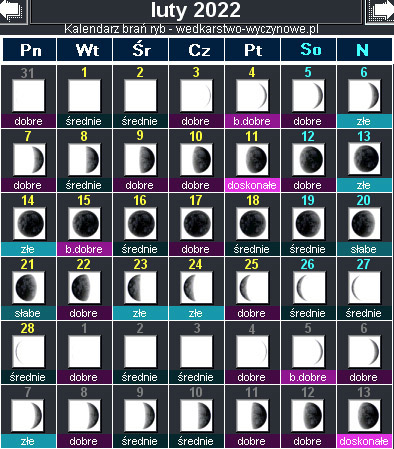Open the 'luty 2022' month header
Screen dimensions: 394x449
(196, 10)
